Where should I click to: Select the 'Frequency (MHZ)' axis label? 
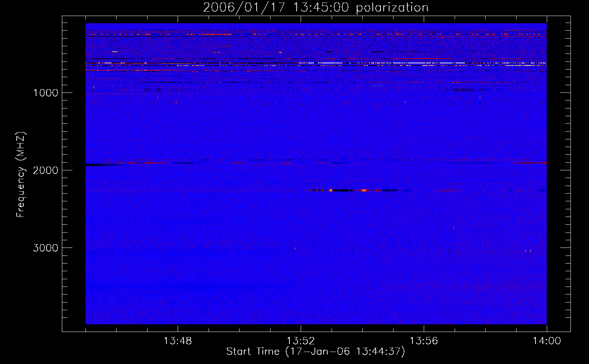pos(21,175)
